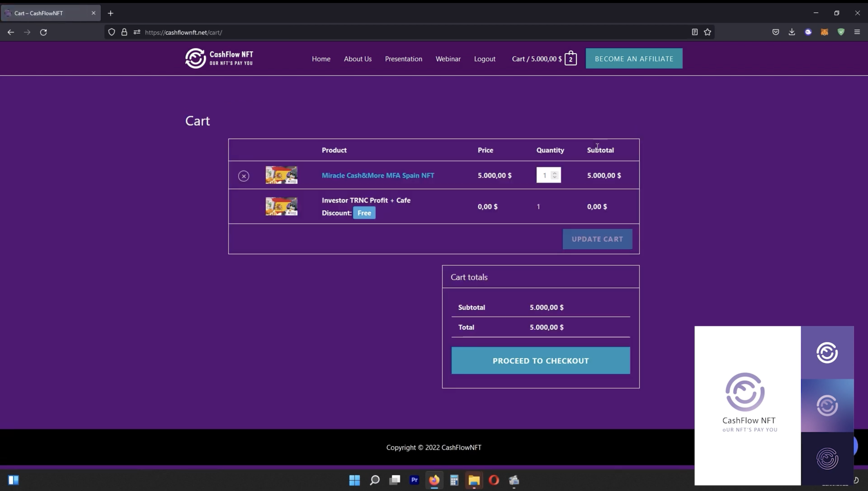Click the Total 5.000,00 $ value
The image size is (868, 491).
tap(546, 327)
